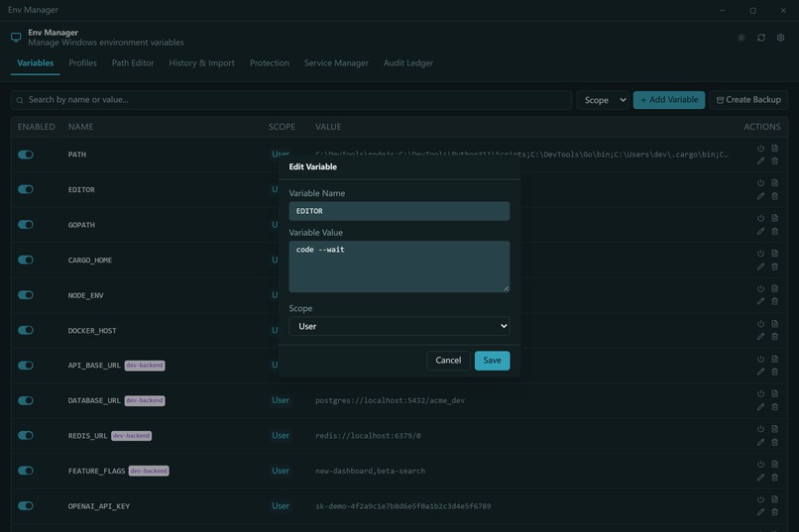Click the trash icon for CARGO_HOME
The height and width of the screenshot is (532, 799).
pos(774,266)
